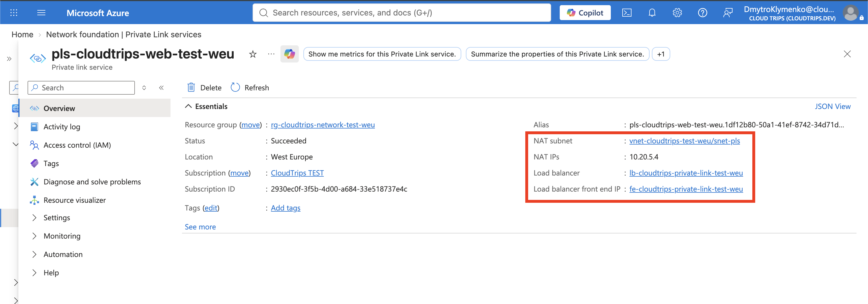The image size is (868, 304).
Task: Select the Subscription ID value text
Action: (339, 189)
